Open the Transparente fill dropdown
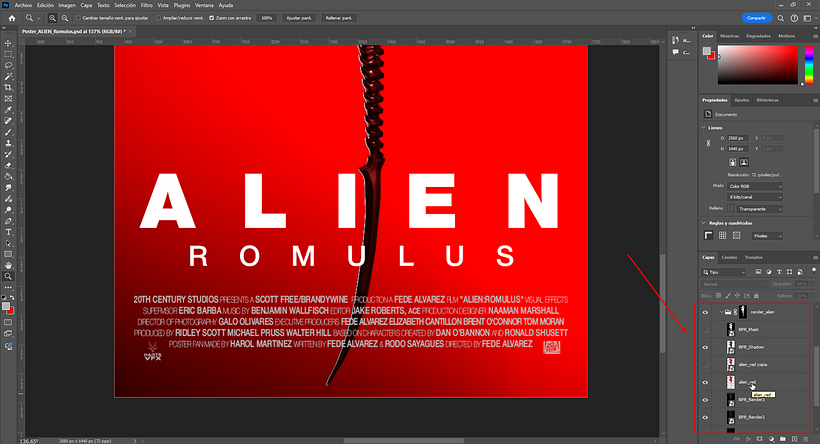Viewport: 820px width, 444px height. (760, 209)
